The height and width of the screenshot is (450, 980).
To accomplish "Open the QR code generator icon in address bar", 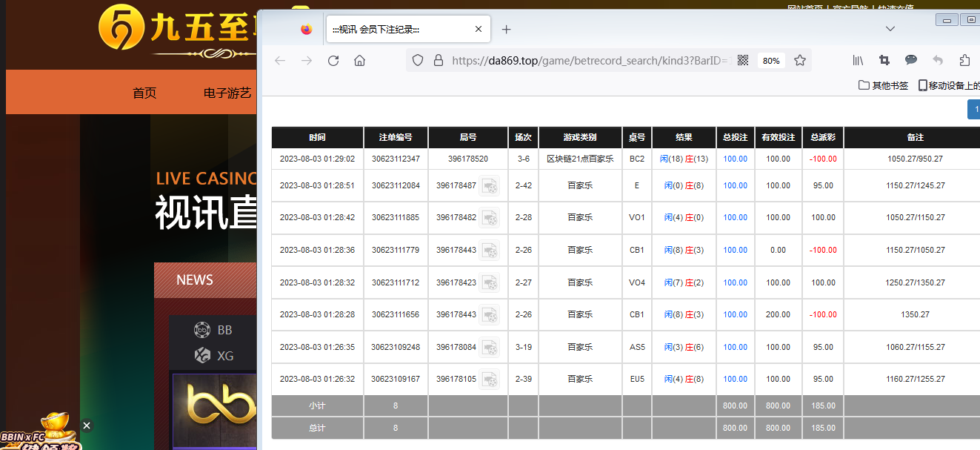I will point(743,61).
